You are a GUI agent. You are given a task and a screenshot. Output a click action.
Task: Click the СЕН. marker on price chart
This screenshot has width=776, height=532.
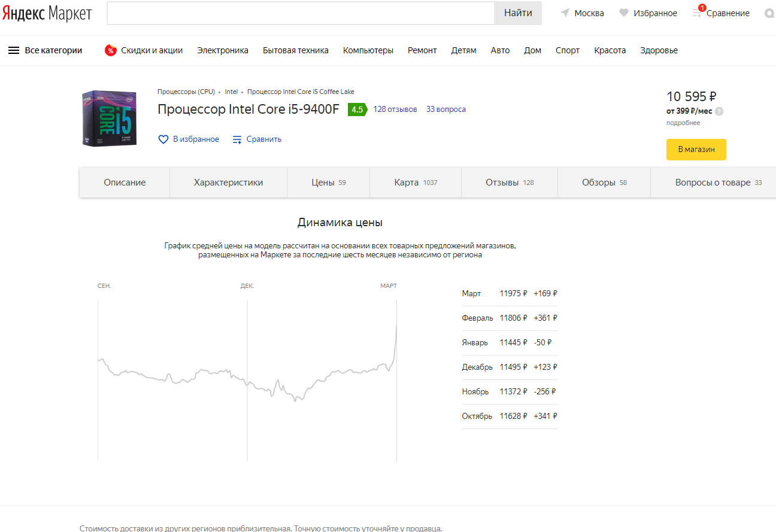[104, 286]
